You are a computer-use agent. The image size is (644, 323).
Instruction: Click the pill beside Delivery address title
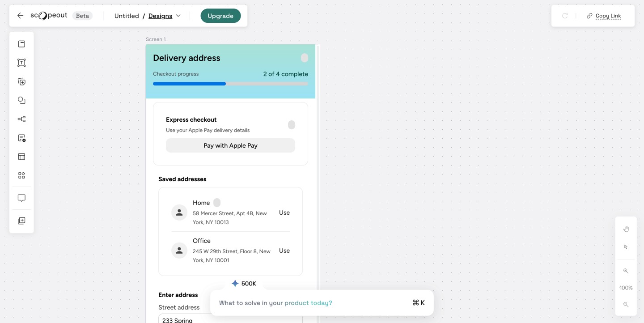click(x=305, y=58)
